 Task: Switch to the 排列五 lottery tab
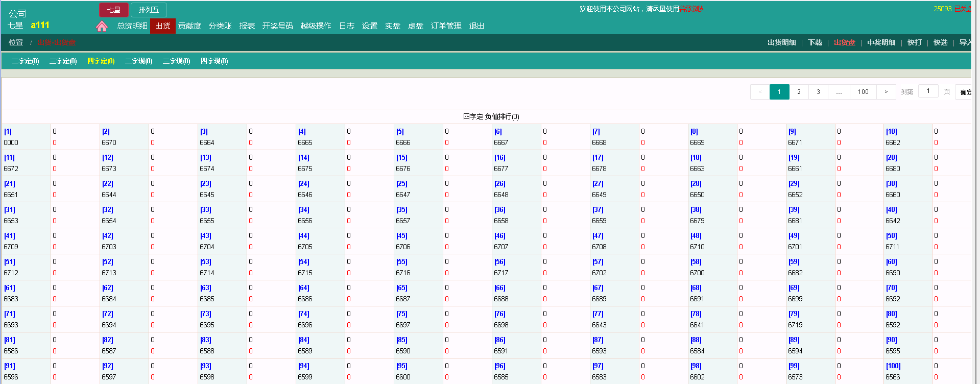149,10
